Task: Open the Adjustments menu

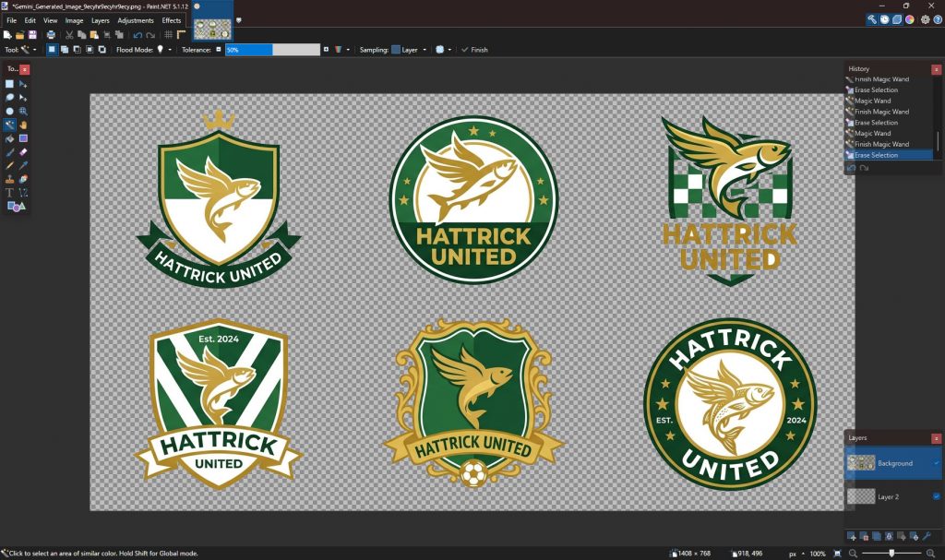Action: 136,20
